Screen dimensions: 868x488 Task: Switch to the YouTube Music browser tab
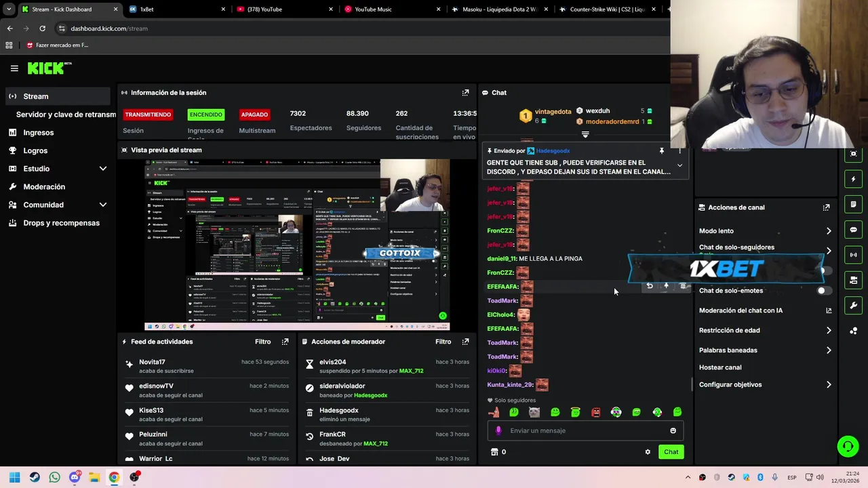point(391,9)
